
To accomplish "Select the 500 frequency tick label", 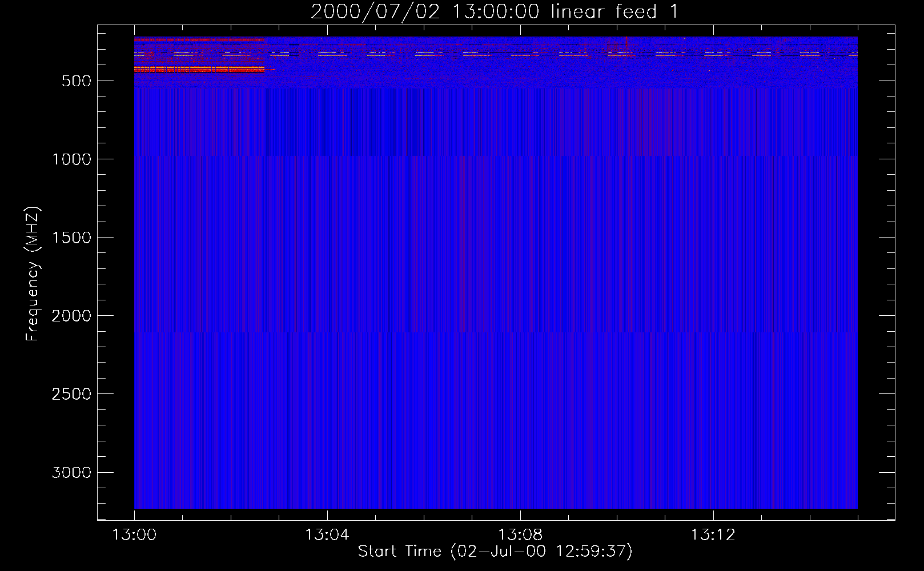I will point(77,81).
